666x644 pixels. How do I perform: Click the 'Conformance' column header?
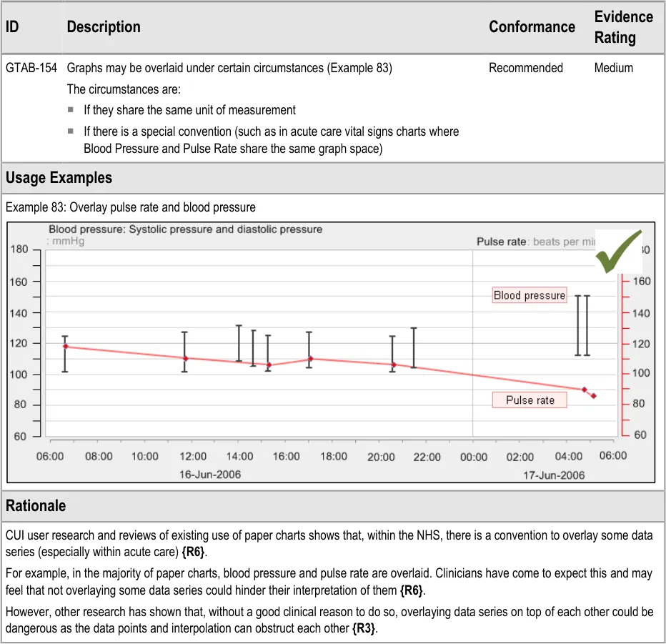532,27
